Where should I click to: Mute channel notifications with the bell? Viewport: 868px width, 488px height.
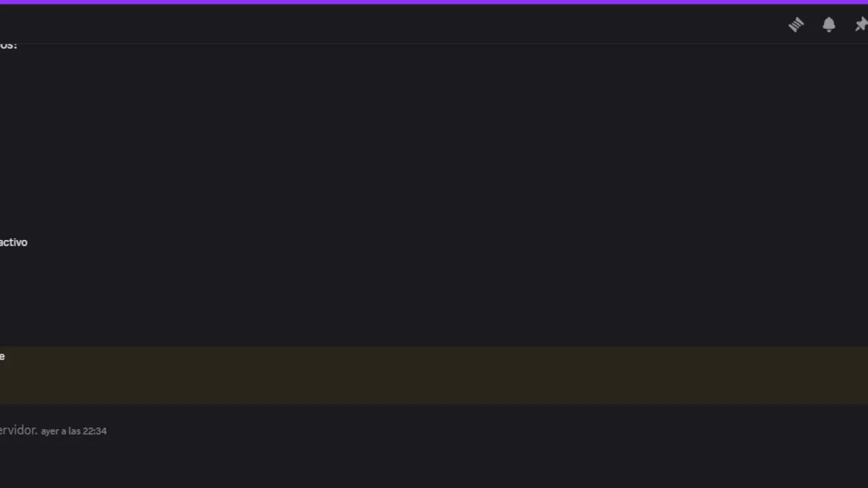coord(829,25)
